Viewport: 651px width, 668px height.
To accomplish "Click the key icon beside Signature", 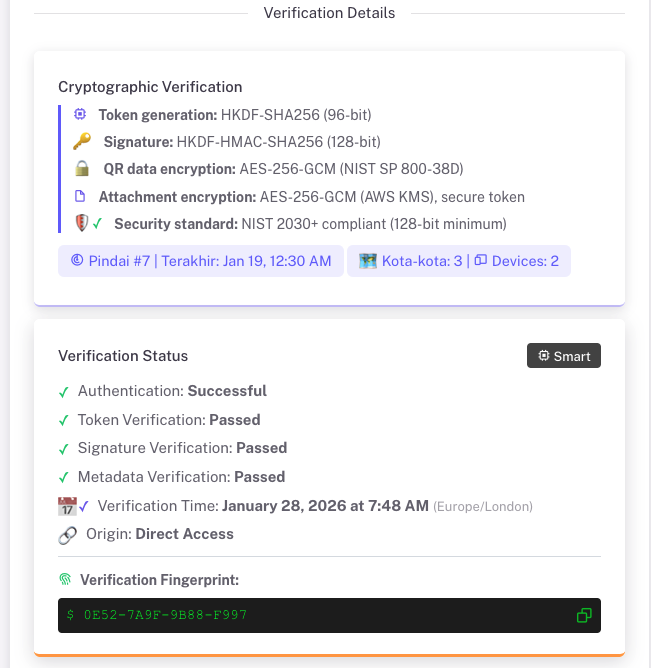I will tap(82, 141).
